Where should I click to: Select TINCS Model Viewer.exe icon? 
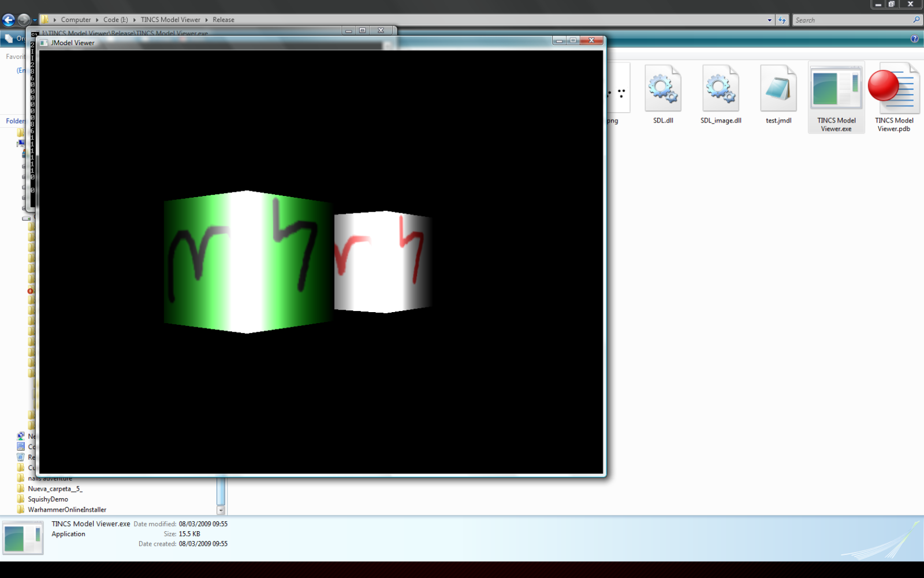[x=836, y=90]
